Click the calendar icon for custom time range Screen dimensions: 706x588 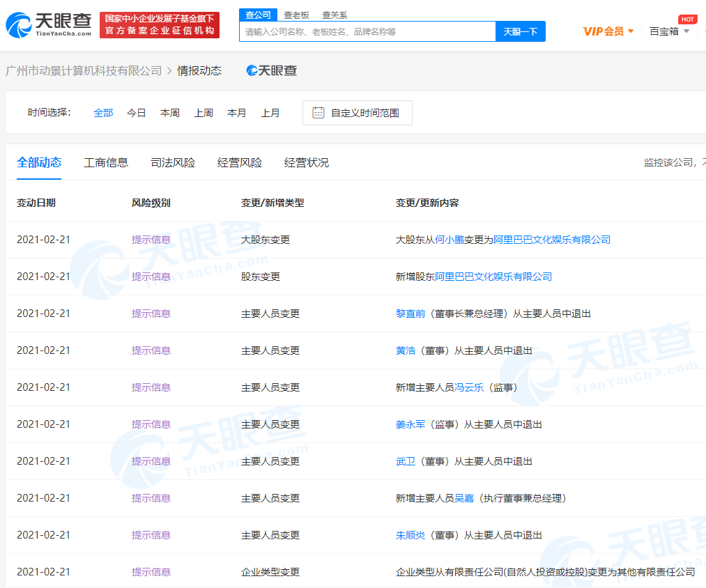(319, 113)
